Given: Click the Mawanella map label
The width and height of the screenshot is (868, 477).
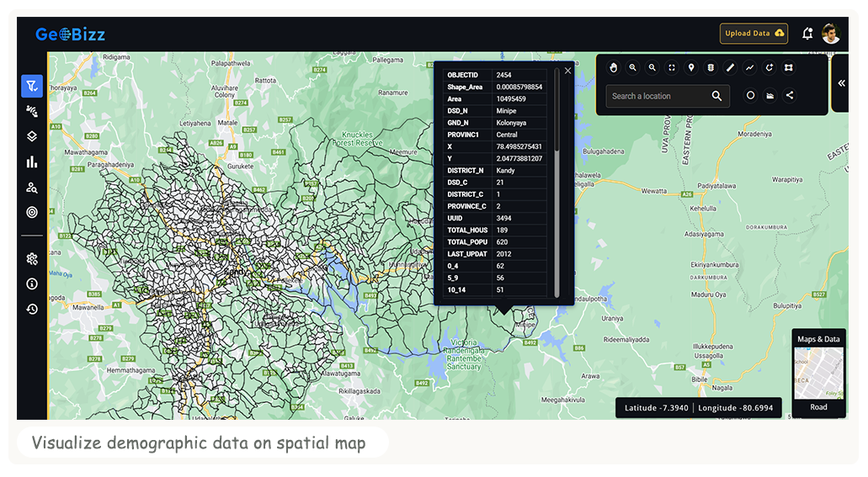Looking at the screenshot, I should pyautogui.click(x=88, y=307).
